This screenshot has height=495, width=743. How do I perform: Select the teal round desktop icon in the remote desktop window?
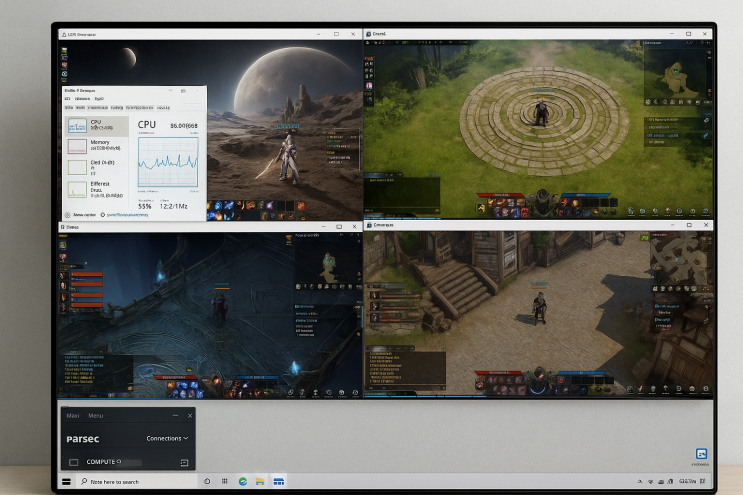64,74
